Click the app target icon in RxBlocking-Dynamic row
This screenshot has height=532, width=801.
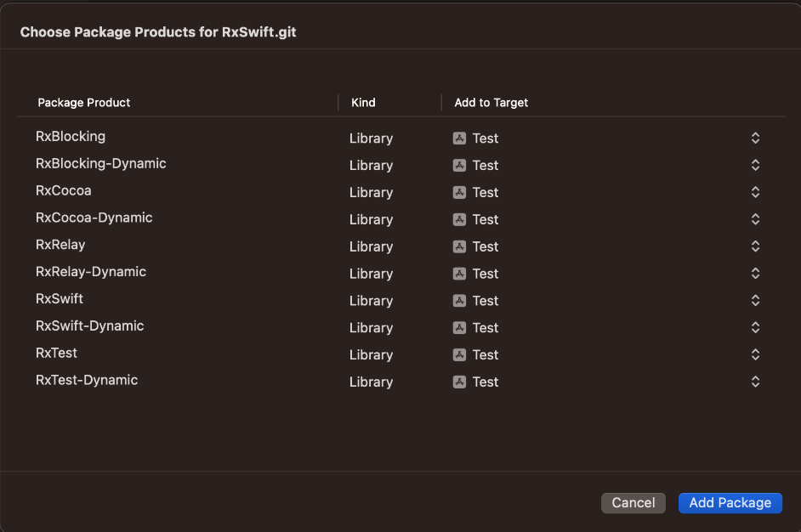click(x=459, y=166)
